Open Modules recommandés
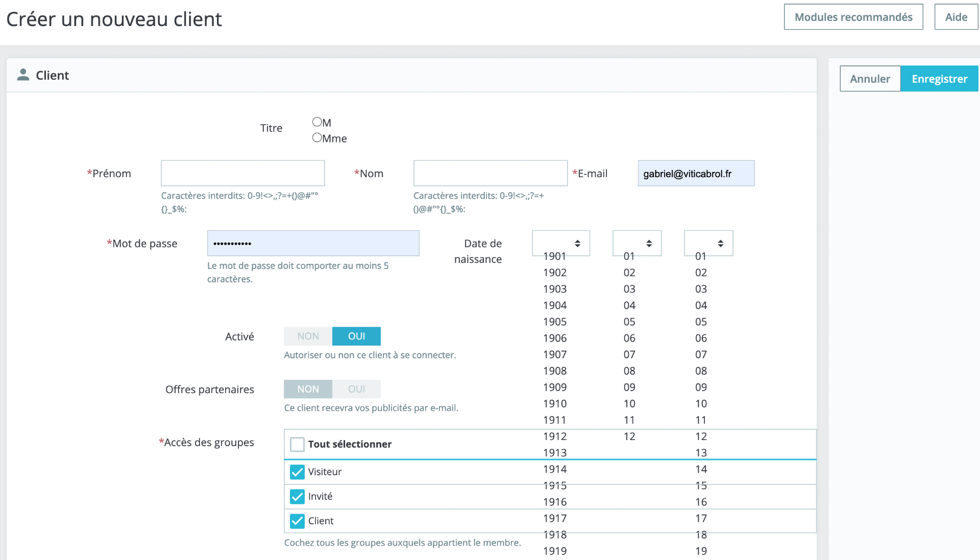This screenshot has width=980, height=560. click(853, 17)
